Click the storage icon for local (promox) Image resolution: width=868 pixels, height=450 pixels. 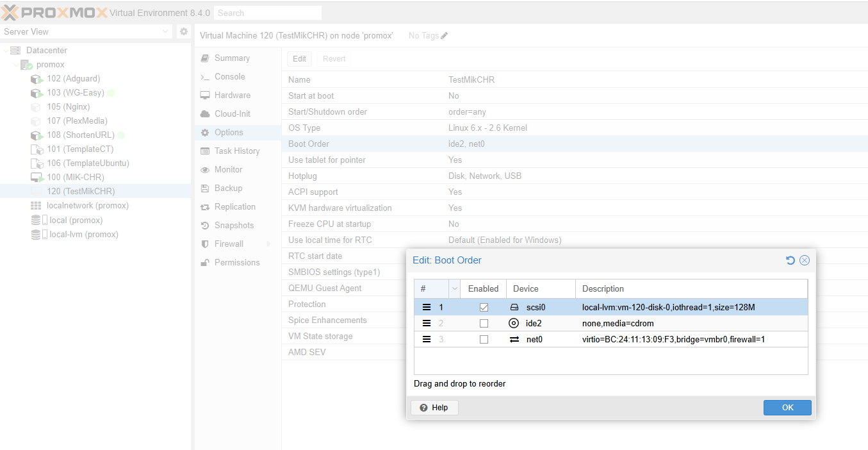pyautogui.click(x=36, y=220)
